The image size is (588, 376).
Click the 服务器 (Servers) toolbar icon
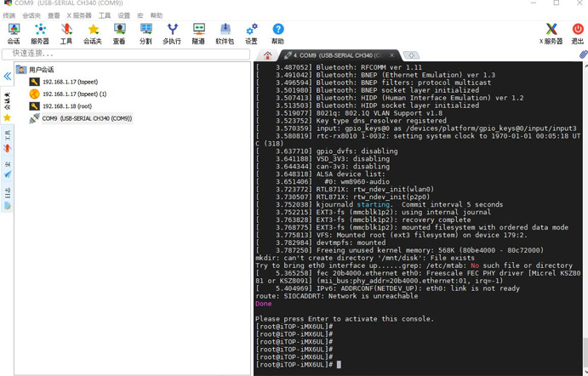tap(40, 33)
